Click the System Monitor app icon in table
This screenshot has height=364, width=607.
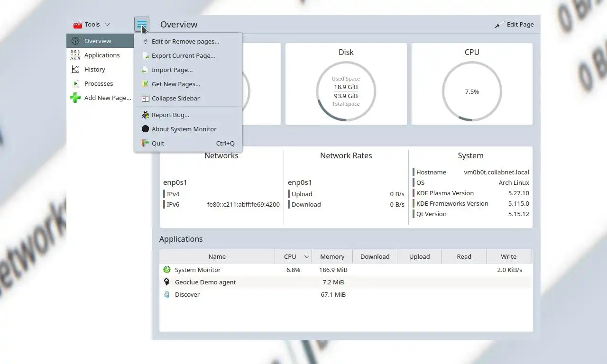[167, 270]
